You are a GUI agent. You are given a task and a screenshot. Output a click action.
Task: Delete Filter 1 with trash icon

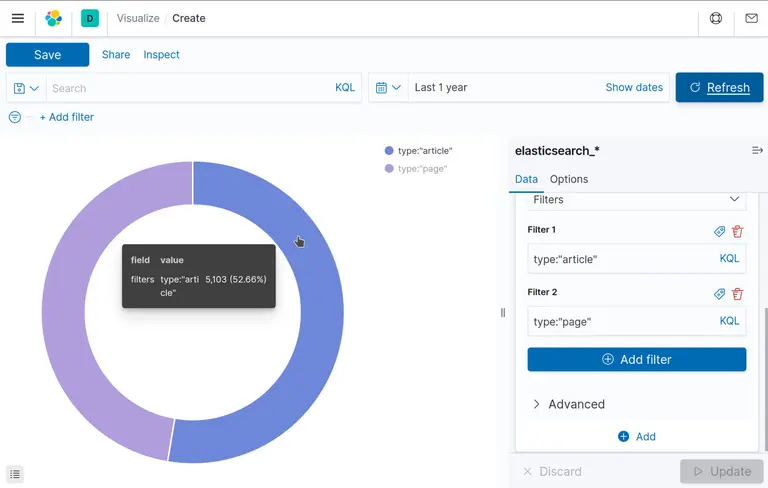(738, 231)
